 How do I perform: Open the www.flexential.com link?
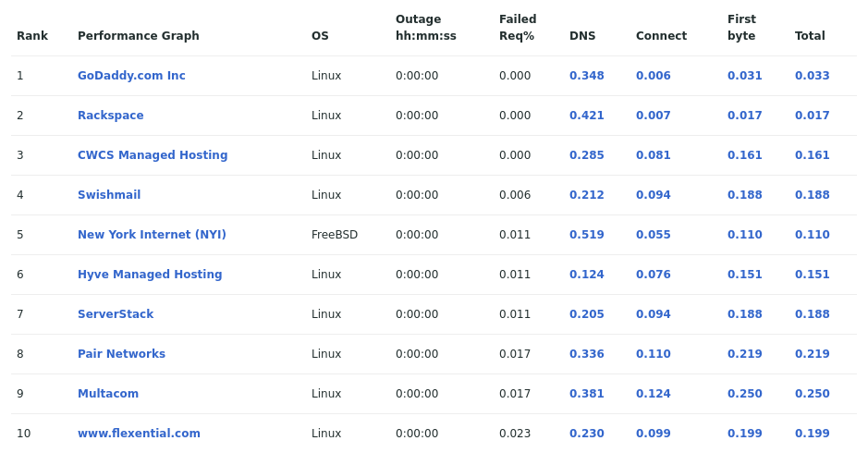[x=139, y=434]
